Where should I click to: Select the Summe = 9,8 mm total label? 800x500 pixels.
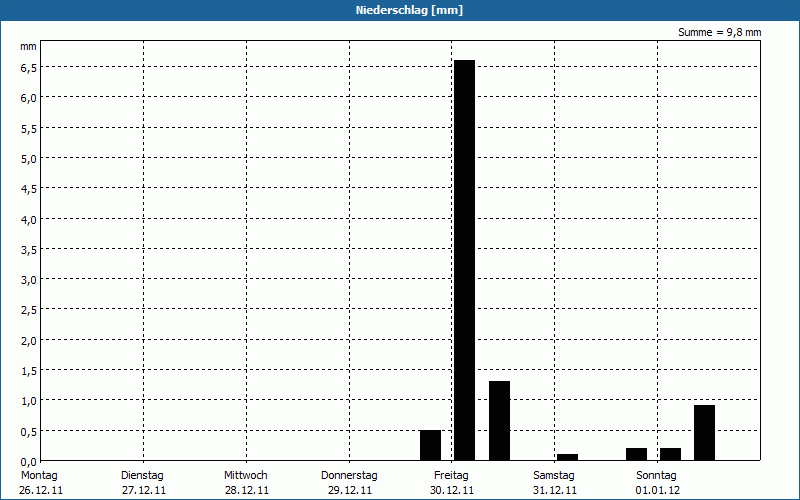719,32
